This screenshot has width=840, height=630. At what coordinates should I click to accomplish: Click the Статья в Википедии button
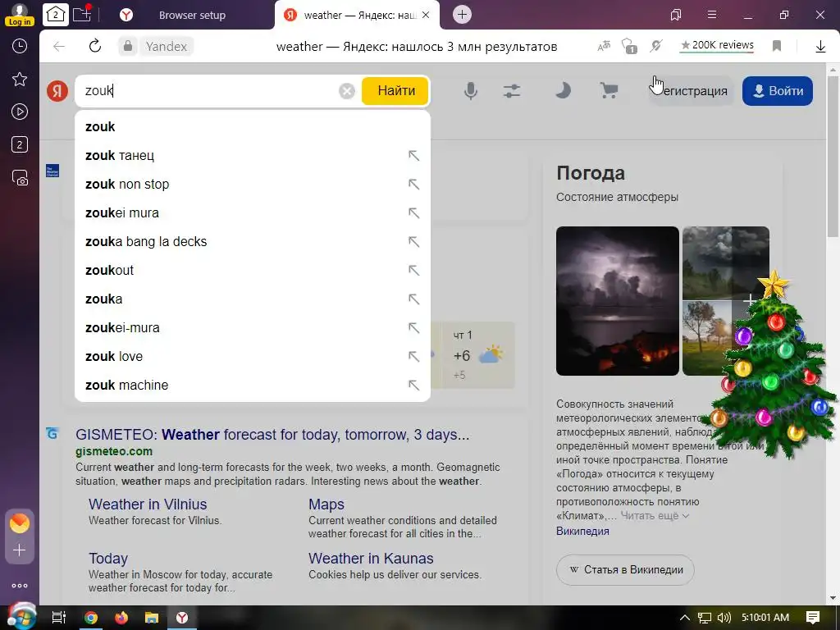coord(625,569)
